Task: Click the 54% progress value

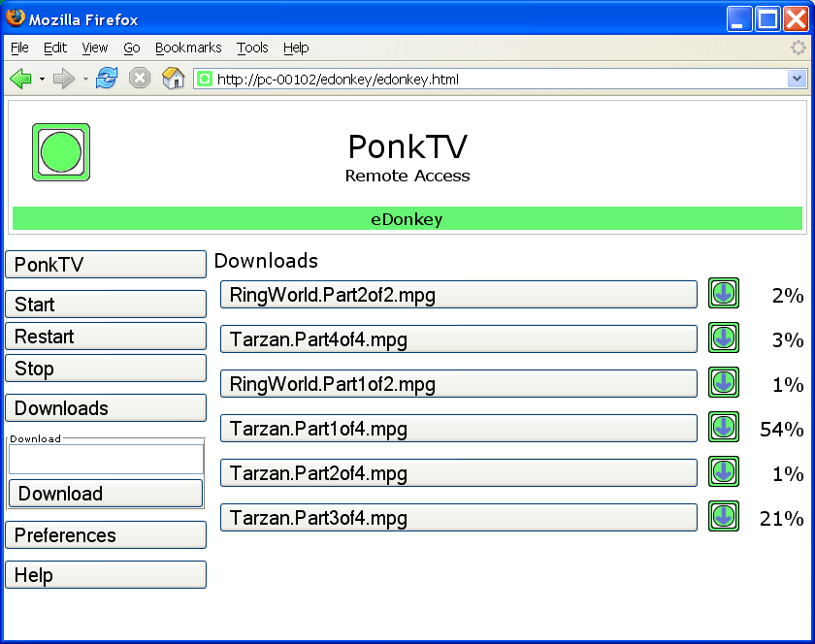Action: pos(782,430)
